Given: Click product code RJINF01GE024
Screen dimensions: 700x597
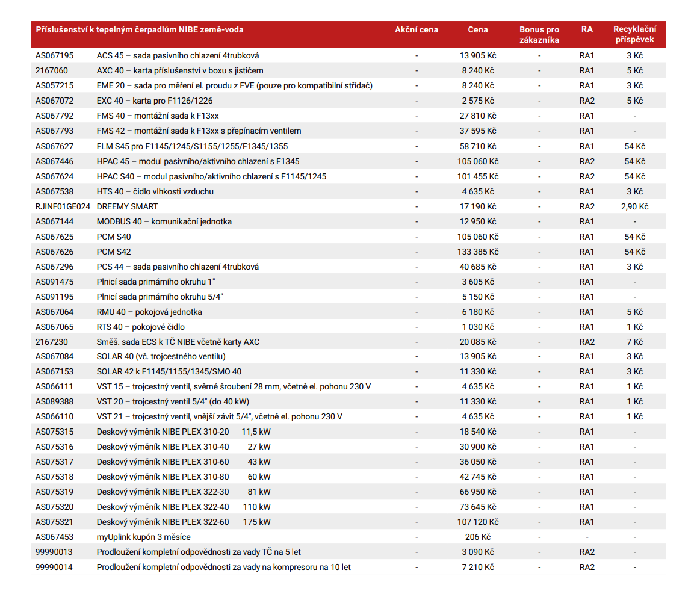Looking at the screenshot, I should tap(63, 207).
